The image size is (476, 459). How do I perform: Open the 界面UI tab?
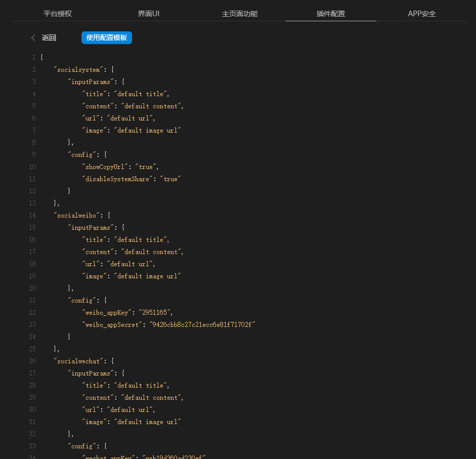pos(149,14)
